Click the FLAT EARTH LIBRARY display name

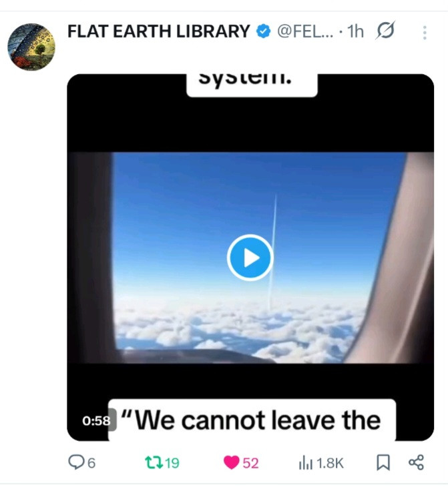[x=158, y=31]
